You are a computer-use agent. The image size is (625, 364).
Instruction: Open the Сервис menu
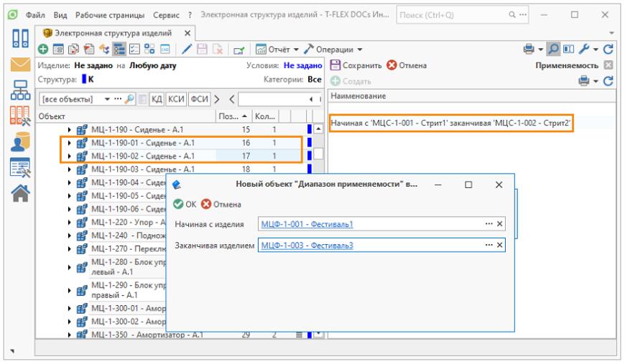click(166, 14)
